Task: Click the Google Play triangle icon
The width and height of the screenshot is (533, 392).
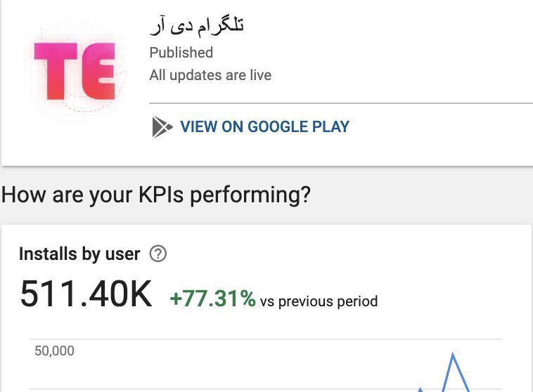Action: [162, 127]
